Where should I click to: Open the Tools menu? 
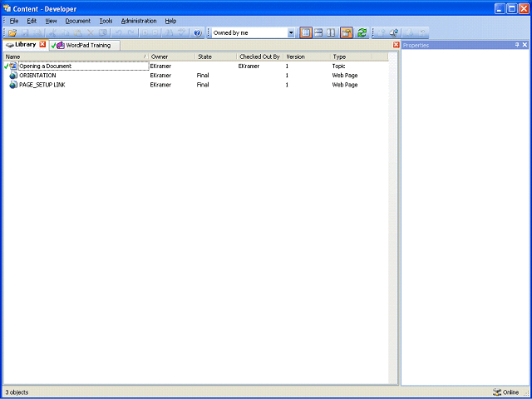(x=106, y=21)
